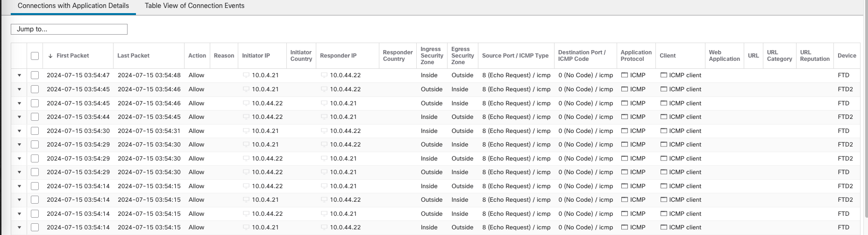The height and width of the screenshot is (235, 868).
Task: Click host icon beside initiator 10.0.4.21 in 03:54:47 row
Action: point(246,75)
